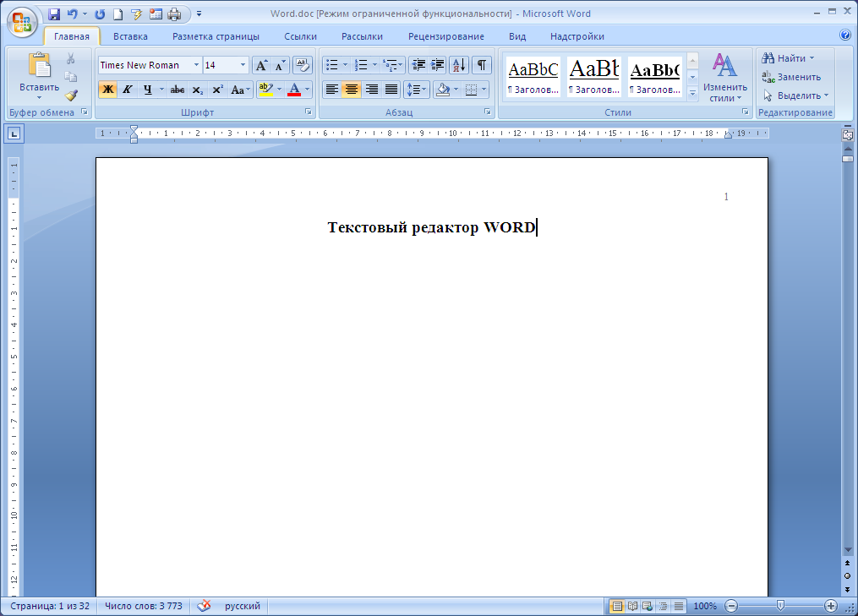Open the Вид tab
Image resolution: width=858 pixels, height=616 pixels.
point(517,36)
